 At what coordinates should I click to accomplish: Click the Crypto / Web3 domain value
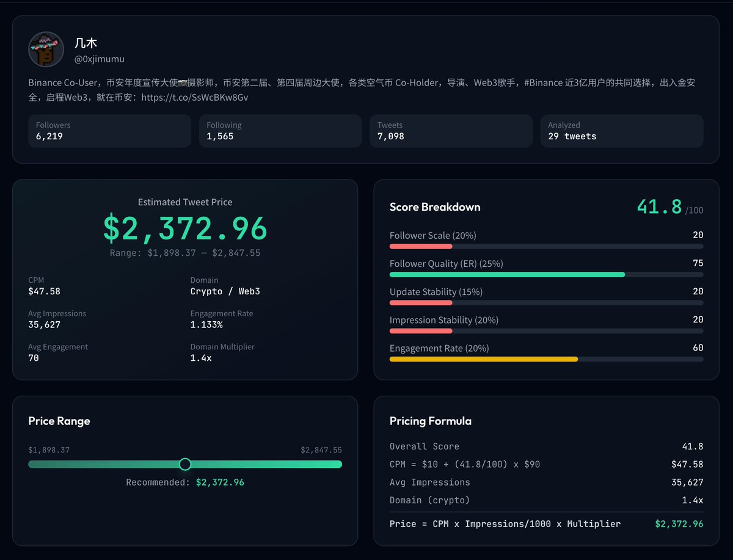225,291
